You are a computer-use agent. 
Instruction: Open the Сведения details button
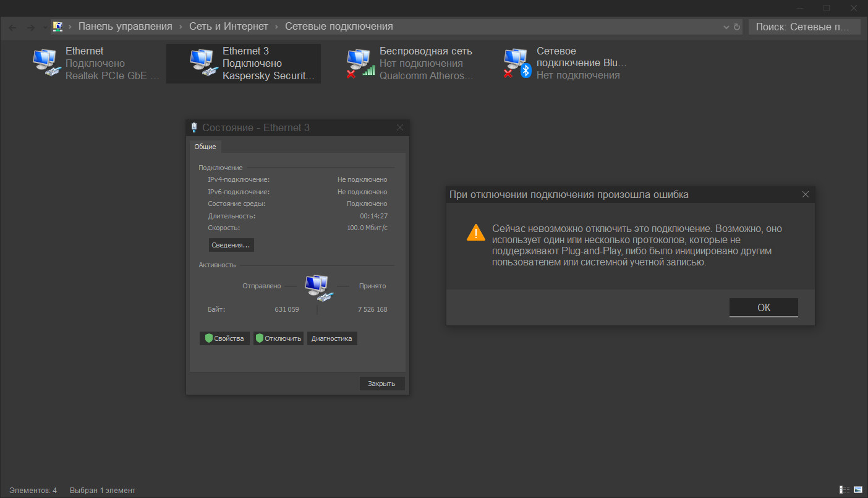(x=231, y=245)
